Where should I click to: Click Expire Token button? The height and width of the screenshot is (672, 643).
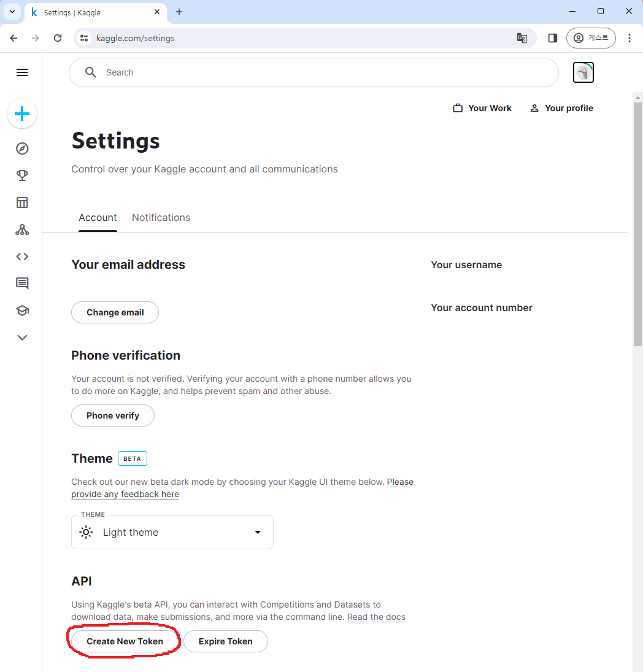[225, 641]
